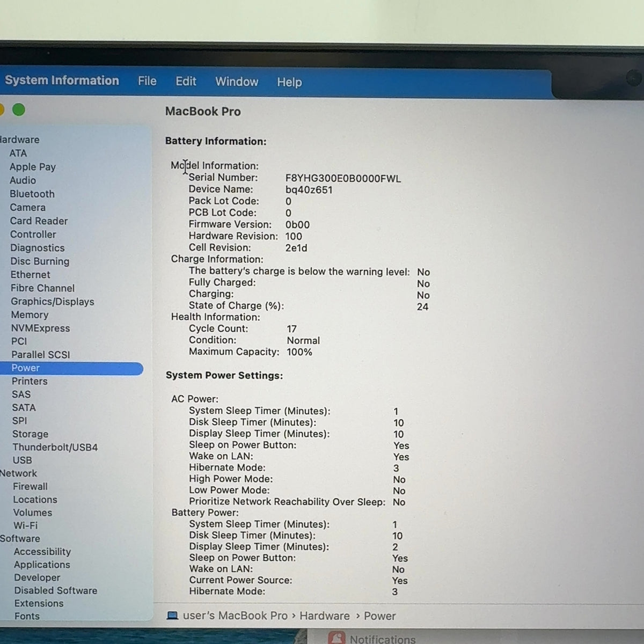
Task: Open the Help menu
Action: (x=289, y=82)
